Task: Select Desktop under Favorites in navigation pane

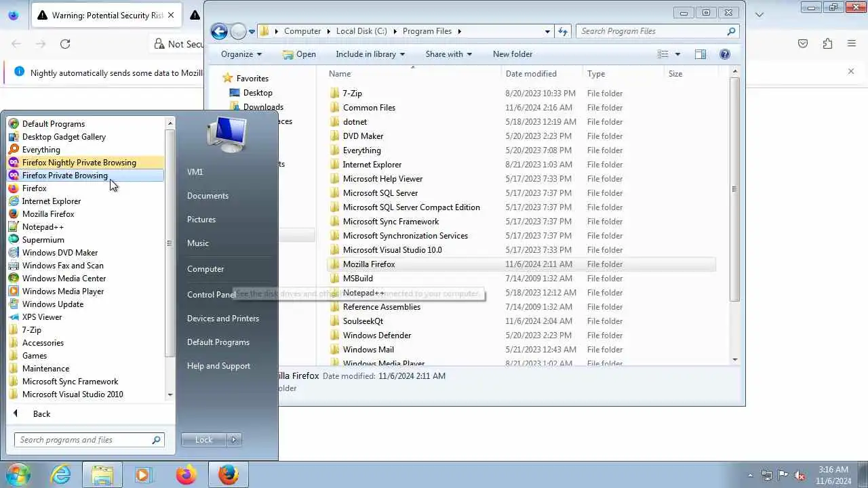Action: coord(258,93)
